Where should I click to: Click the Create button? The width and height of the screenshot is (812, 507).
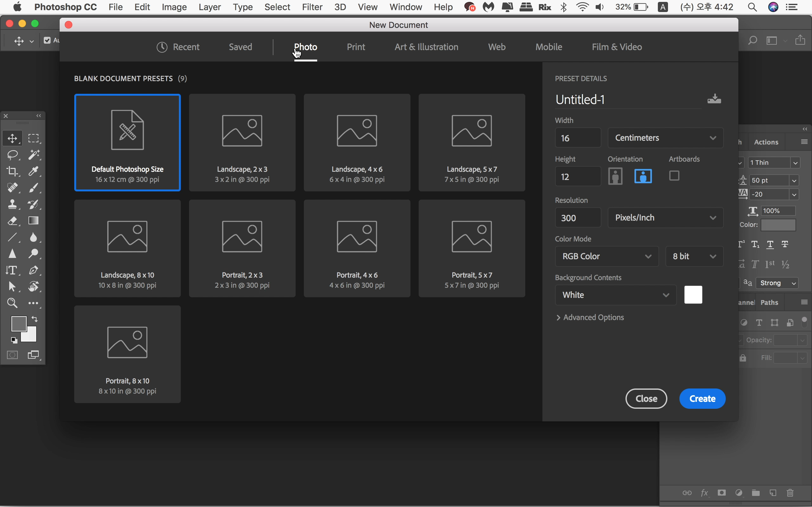pos(702,398)
